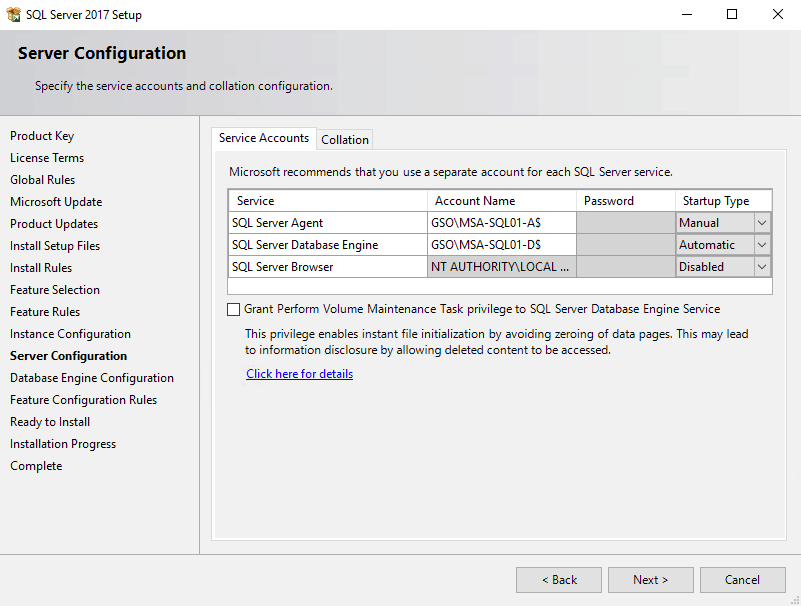This screenshot has height=606, width=801.
Task: Click Microsoft Update step
Action: pos(56,202)
